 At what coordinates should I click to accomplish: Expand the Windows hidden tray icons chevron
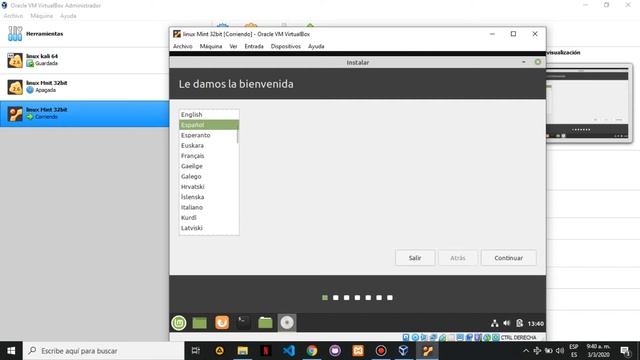coord(526,351)
